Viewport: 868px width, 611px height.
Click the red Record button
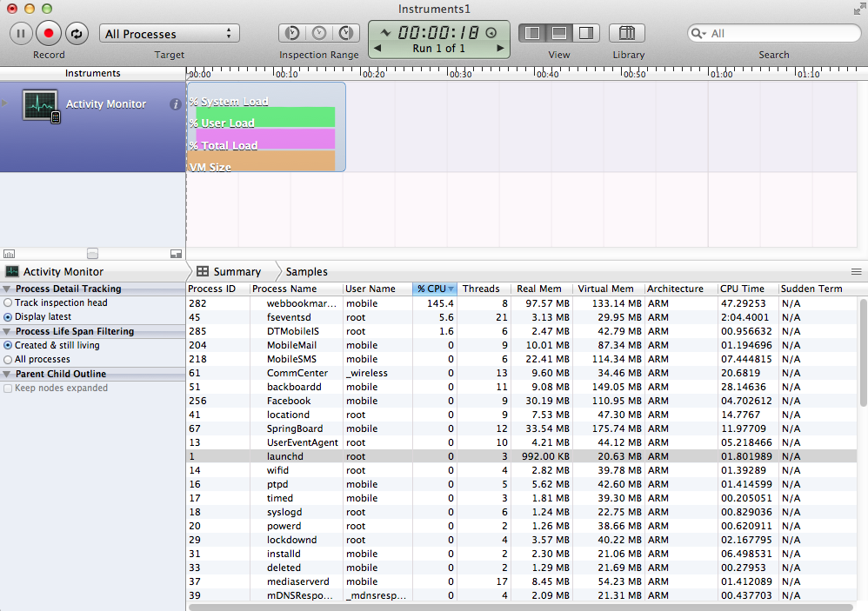(49, 33)
